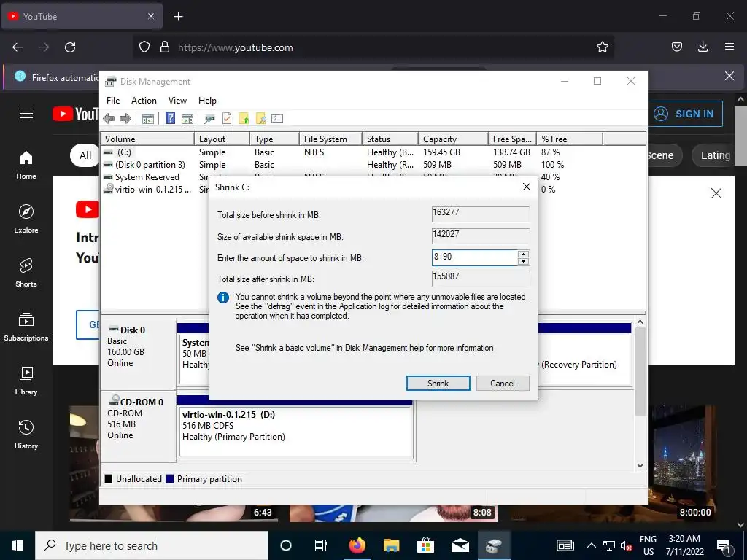Viewport: 747px width, 560px height.
Task: Open Firefox hamburger application menu
Action: [729, 47]
